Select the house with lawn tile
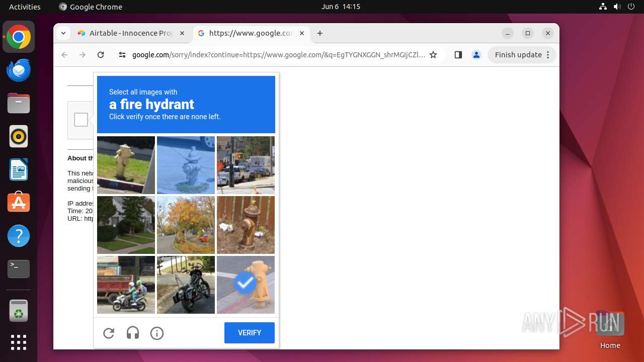This screenshot has height=362, width=644. click(x=126, y=225)
